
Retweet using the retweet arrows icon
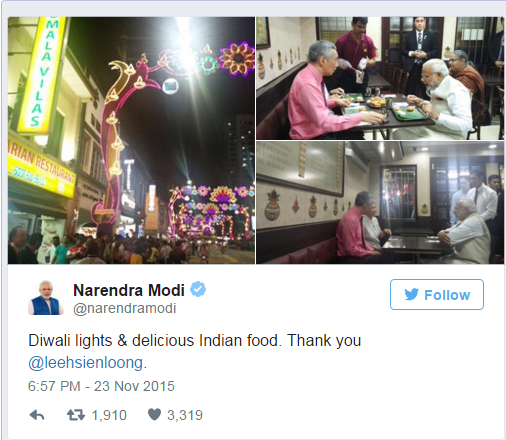[x=76, y=415]
